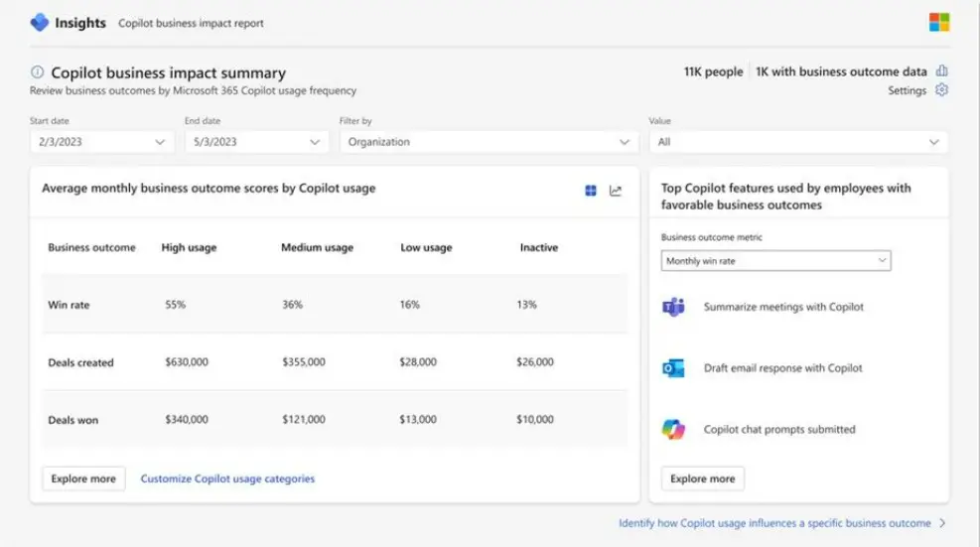Click the Viva Insights logo icon
The image size is (980, 547).
pos(40,23)
